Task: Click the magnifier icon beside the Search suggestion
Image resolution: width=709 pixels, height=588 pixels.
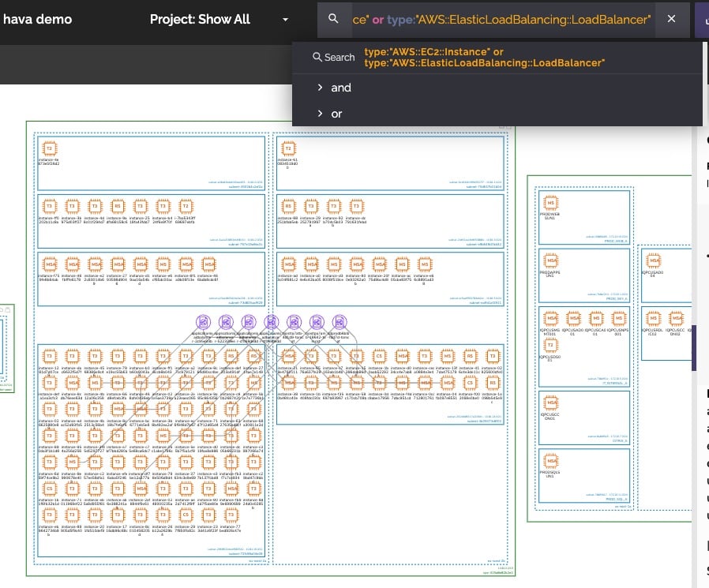Action: point(317,57)
